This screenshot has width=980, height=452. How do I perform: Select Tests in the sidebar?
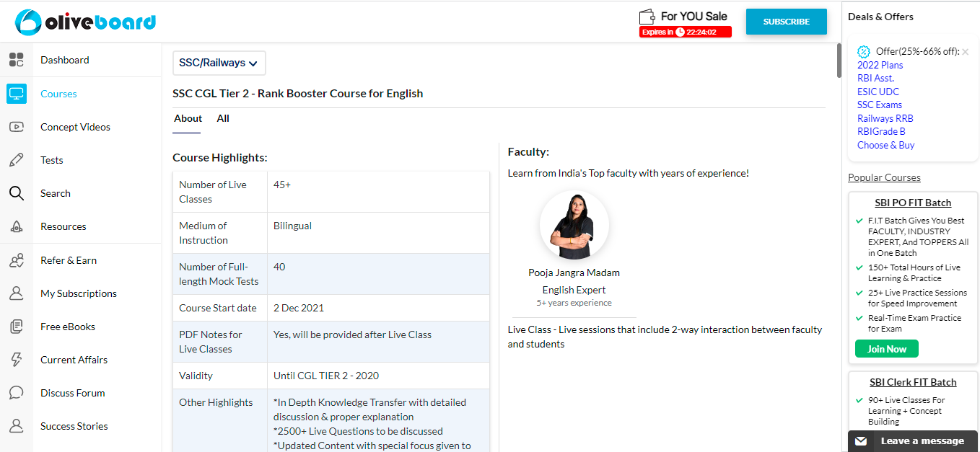coord(52,160)
